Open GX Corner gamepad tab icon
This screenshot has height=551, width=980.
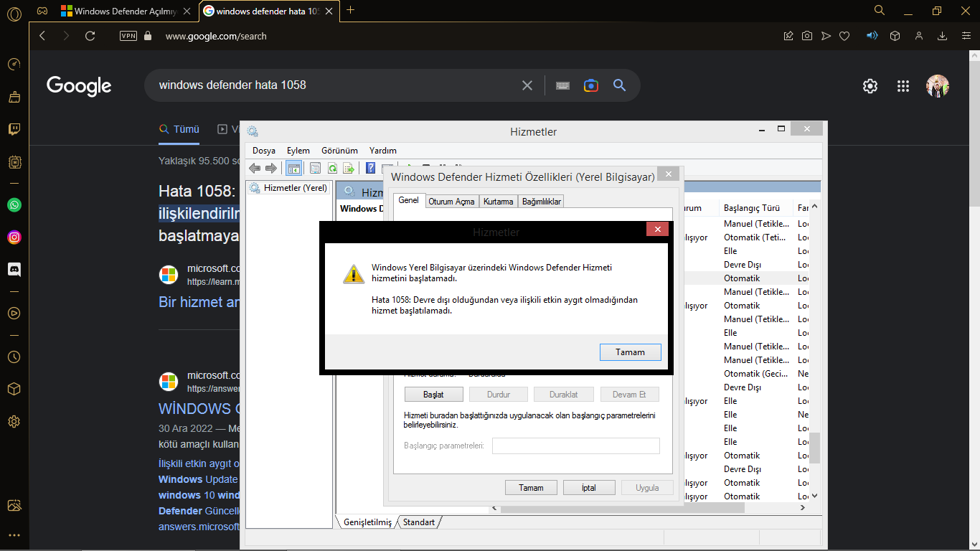click(42, 11)
